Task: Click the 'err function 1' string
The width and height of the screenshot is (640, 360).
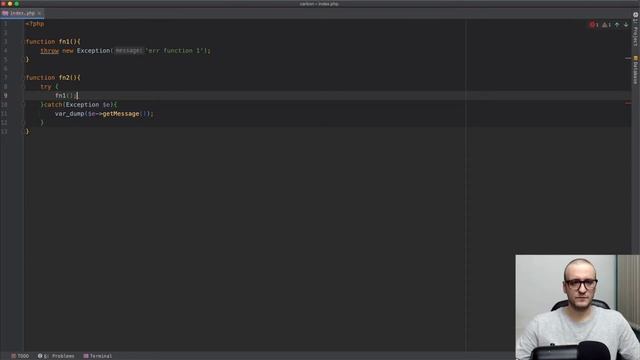Action: coord(175,51)
